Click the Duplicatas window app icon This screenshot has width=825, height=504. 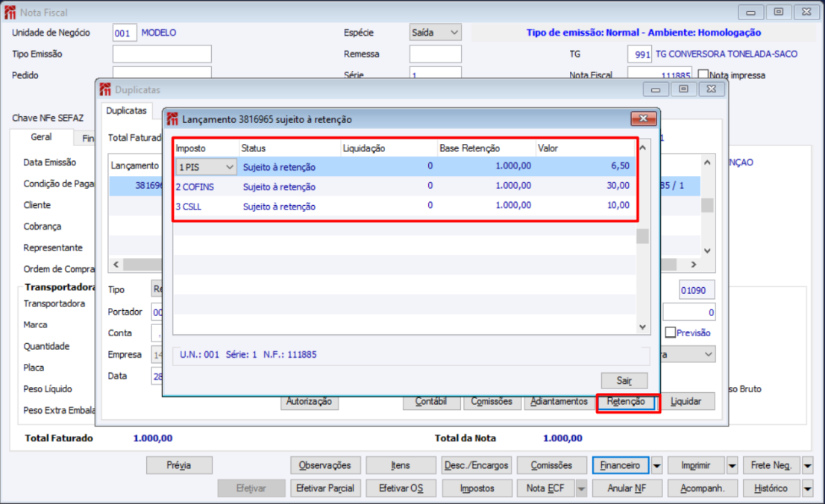pyautogui.click(x=105, y=89)
